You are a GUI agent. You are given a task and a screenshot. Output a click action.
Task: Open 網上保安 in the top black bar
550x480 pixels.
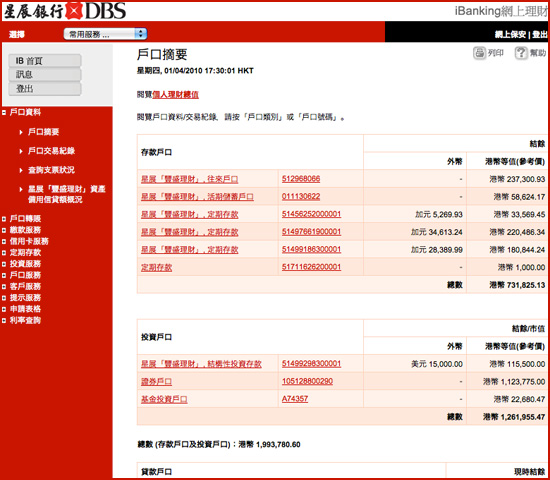pyautogui.click(x=510, y=34)
